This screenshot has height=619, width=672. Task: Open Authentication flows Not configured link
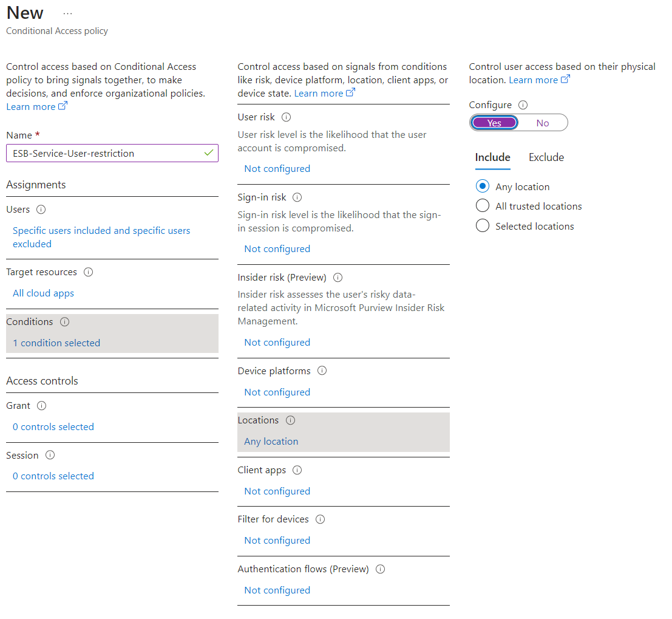[x=277, y=590]
